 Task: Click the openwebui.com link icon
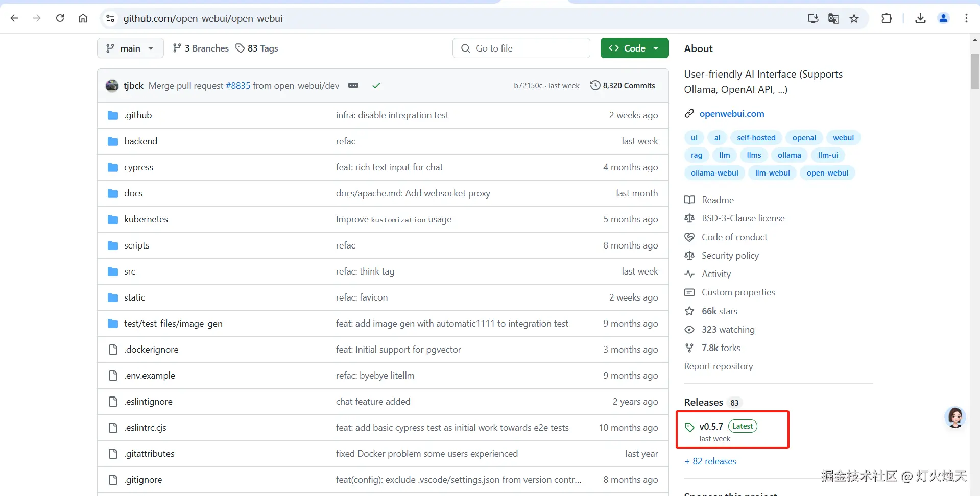pos(689,114)
